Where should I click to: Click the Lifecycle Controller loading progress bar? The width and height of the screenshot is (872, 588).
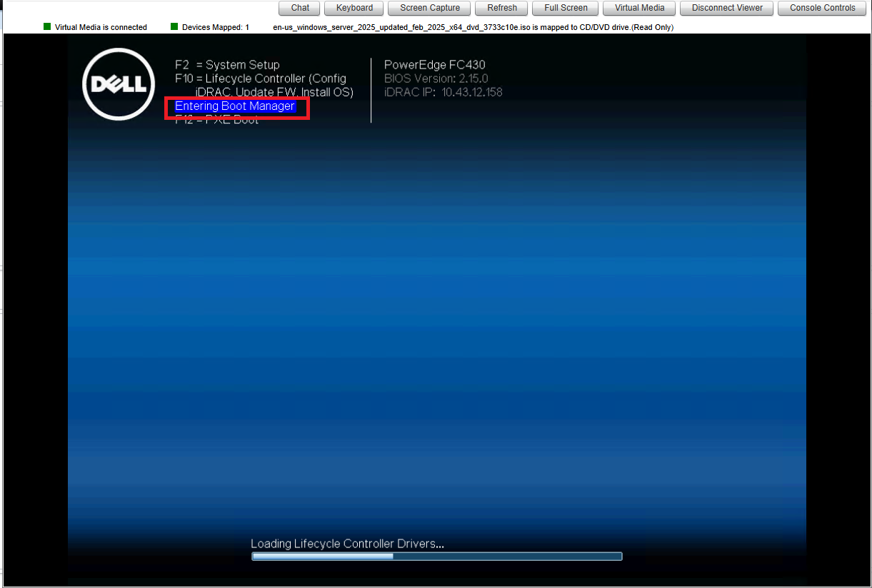click(436, 556)
